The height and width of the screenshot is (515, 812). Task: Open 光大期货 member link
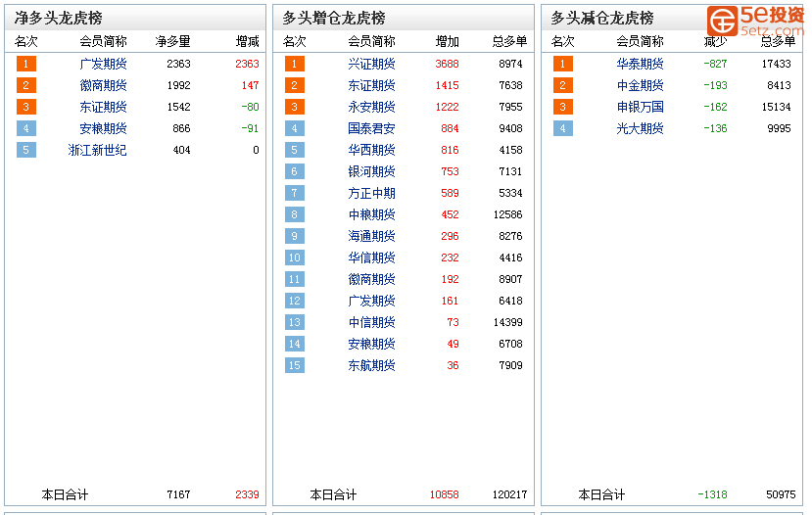coord(640,128)
